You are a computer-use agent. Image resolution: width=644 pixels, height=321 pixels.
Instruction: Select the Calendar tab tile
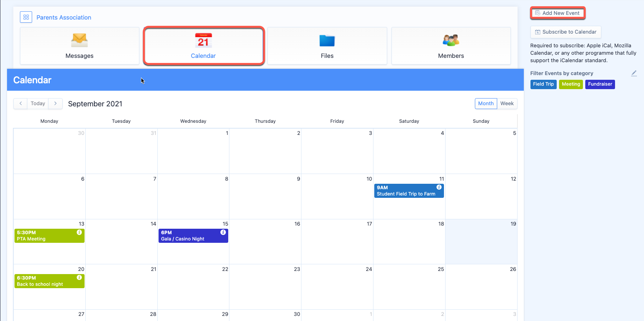204,46
